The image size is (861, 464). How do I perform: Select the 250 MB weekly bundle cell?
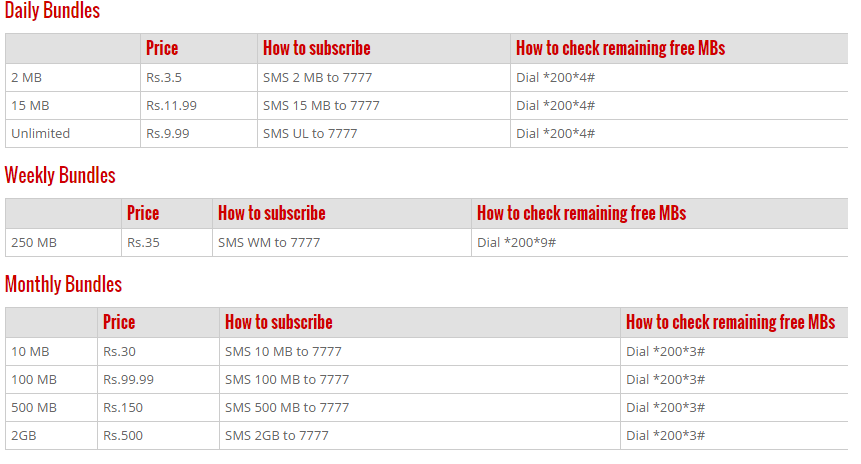pos(64,242)
